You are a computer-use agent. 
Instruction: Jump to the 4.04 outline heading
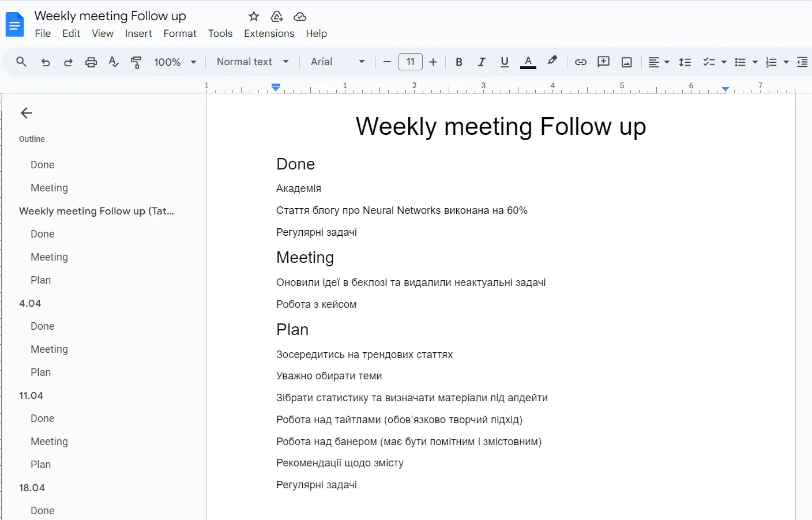(x=30, y=303)
